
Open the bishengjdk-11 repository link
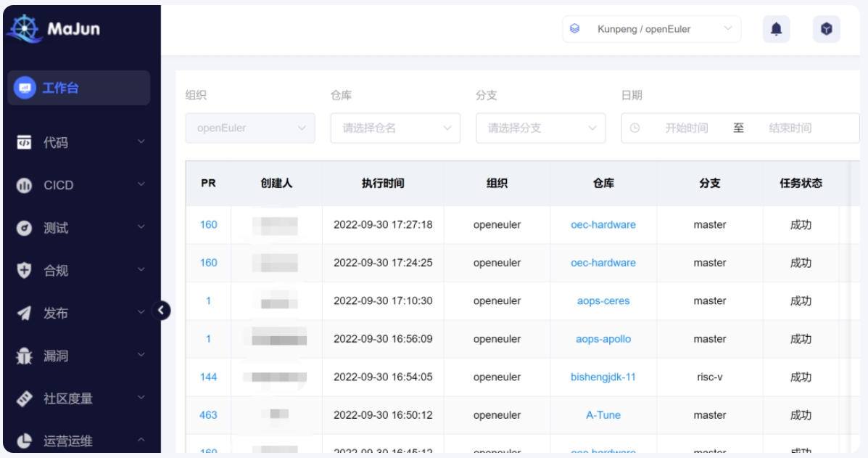pyautogui.click(x=603, y=377)
